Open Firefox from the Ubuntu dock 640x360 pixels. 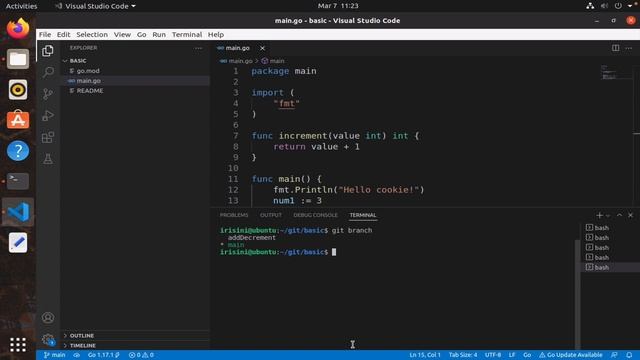tap(18, 29)
